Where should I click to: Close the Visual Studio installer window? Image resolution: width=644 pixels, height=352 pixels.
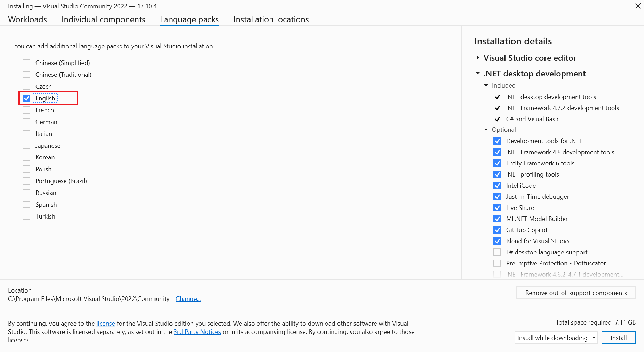638,6
